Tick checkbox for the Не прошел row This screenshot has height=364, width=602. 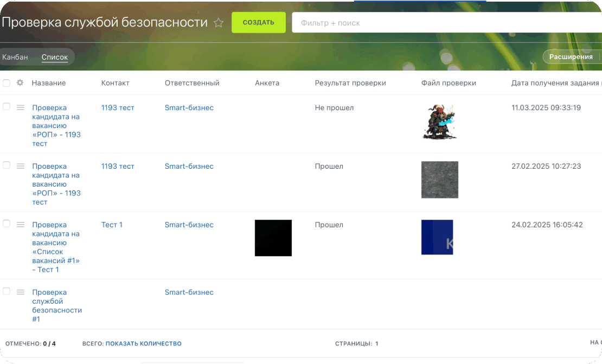point(7,107)
